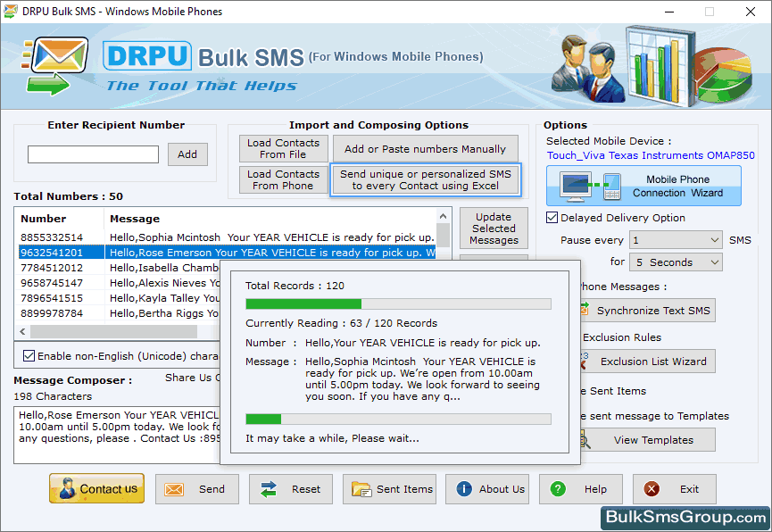Screen dimensions: 772x532
Task: Click the Exit button label
Action: [x=689, y=489]
